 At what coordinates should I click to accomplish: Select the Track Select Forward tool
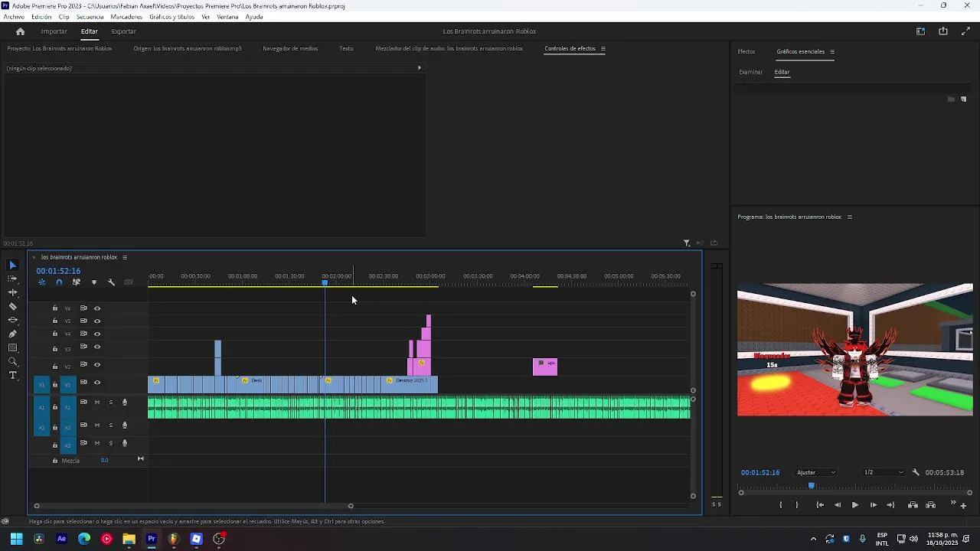[x=12, y=279]
